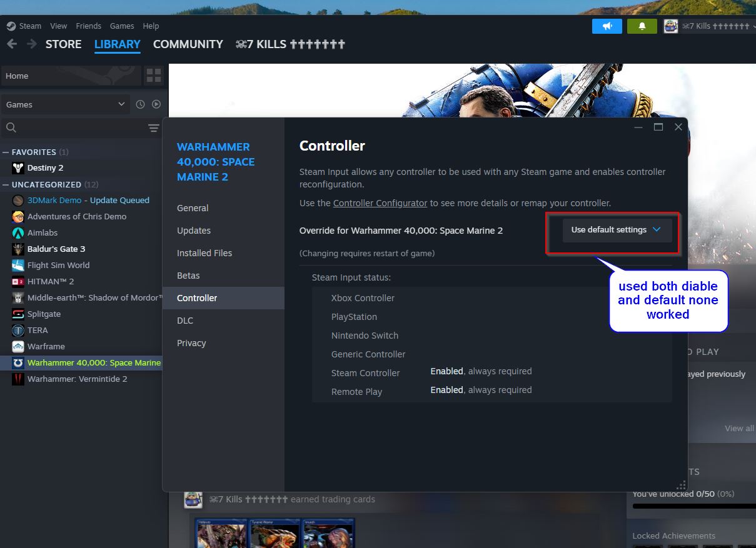Click the Steam logo icon in menu bar
This screenshot has width=756, height=548.
(11, 26)
